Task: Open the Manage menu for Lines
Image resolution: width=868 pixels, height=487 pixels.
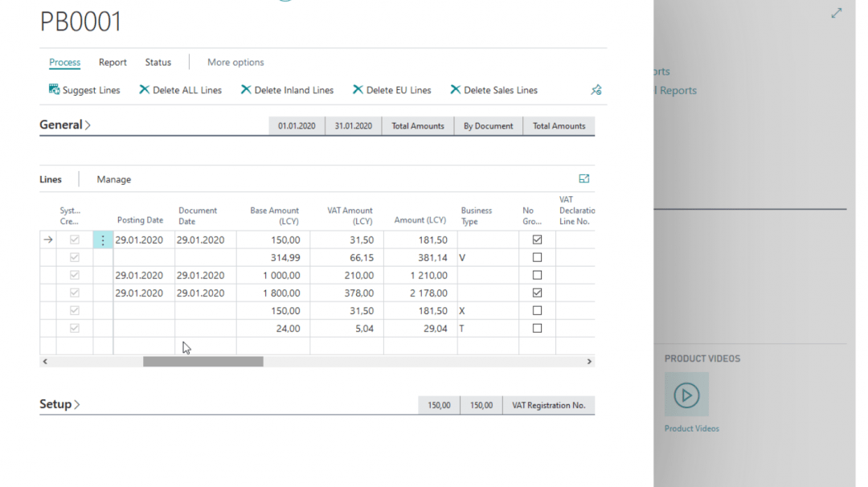Action: click(x=113, y=180)
